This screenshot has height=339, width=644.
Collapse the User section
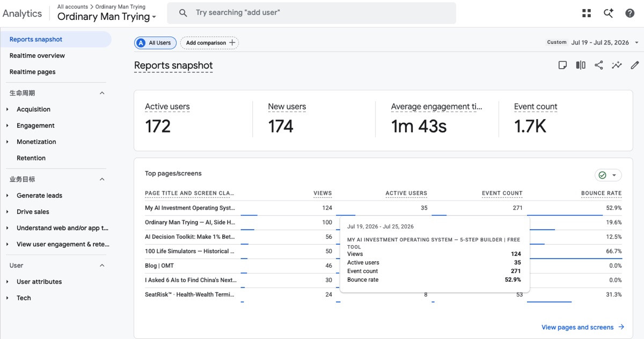[x=102, y=266]
